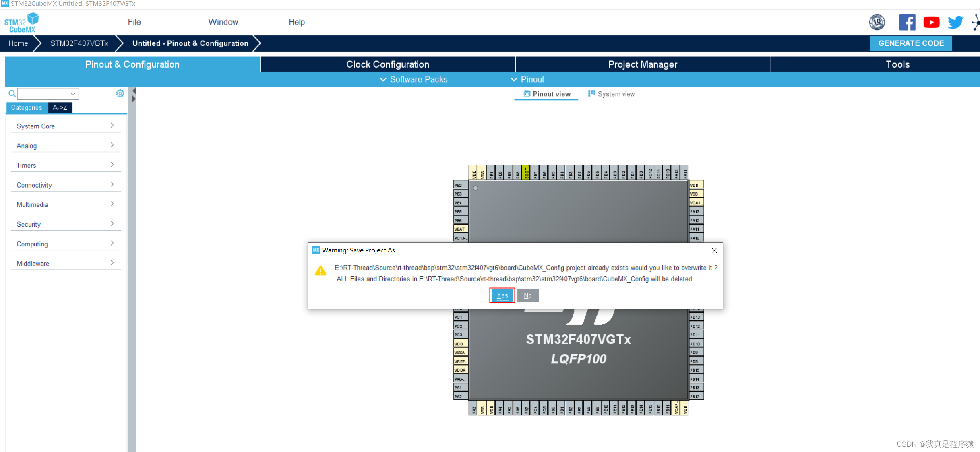This screenshot has width=980, height=452.
Task: Close the Save Project As warning dialog
Action: point(714,250)
